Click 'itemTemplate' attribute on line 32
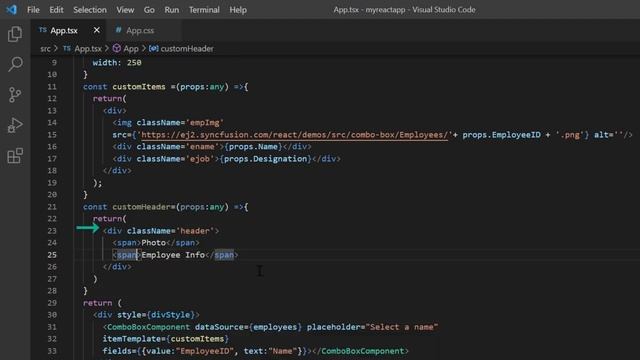 coord(133,339)
